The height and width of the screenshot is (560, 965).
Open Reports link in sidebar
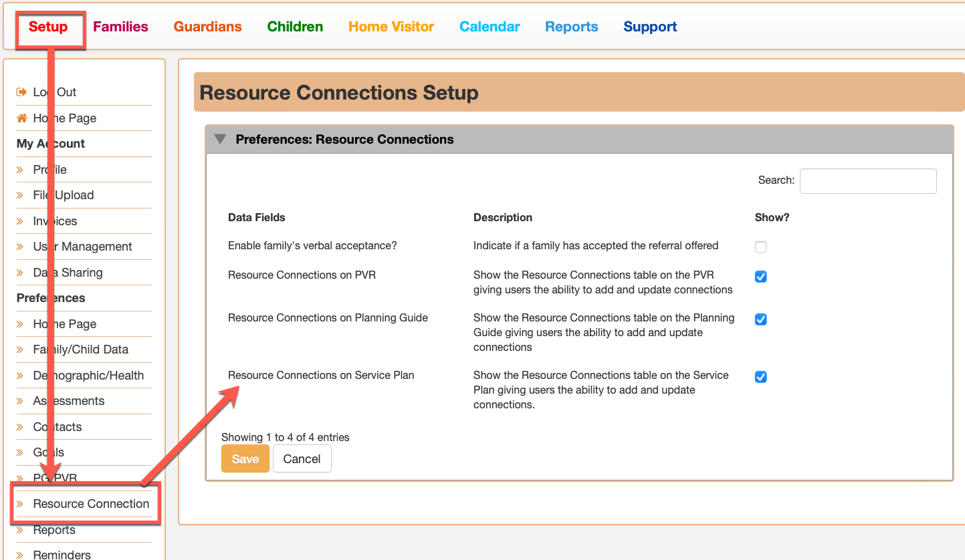point(54,530)
